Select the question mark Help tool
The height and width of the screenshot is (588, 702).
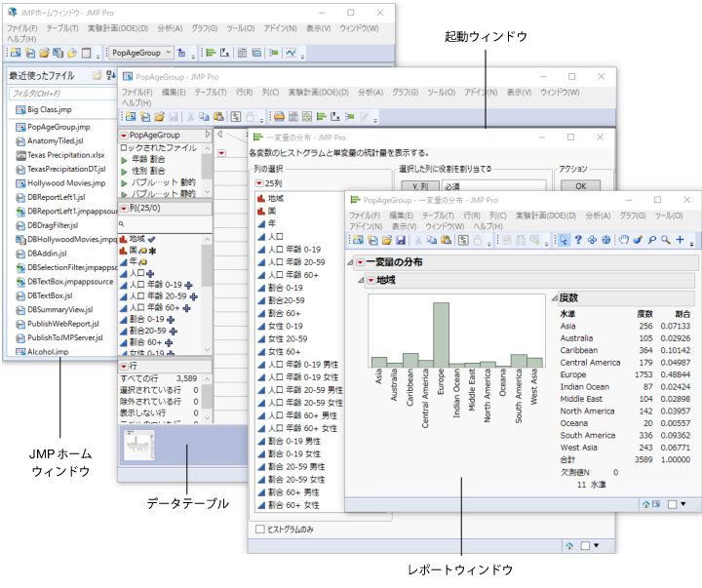tap(578, 240)
